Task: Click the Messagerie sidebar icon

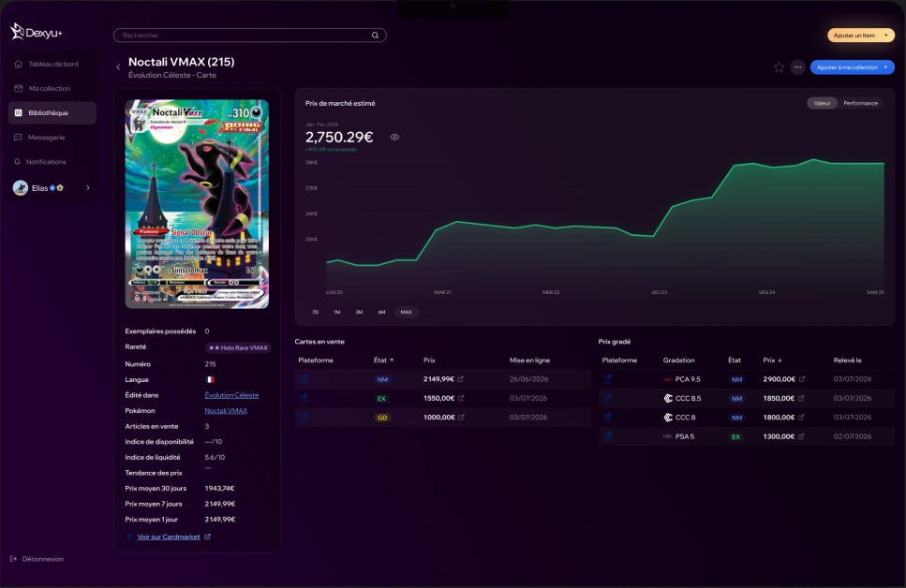Action: [18, 138]
